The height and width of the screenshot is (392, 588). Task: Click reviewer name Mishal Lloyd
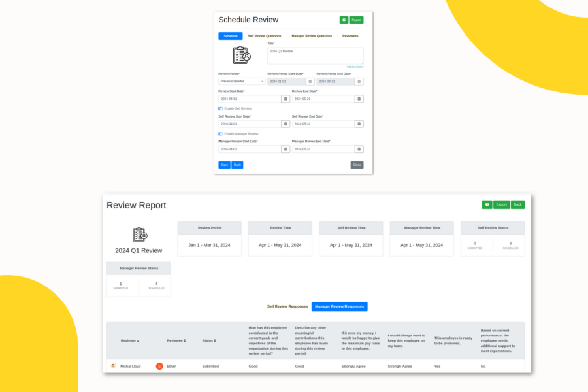click(x=131, y=367)
